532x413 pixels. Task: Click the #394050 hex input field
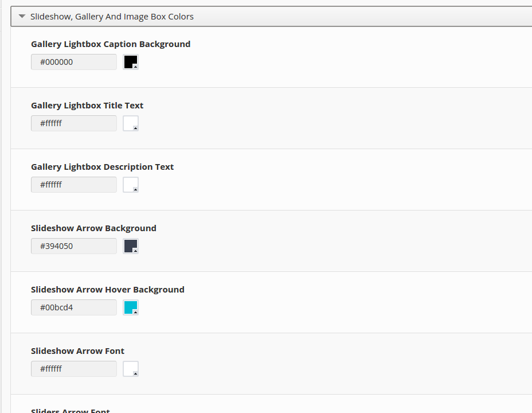coord(74,246)
